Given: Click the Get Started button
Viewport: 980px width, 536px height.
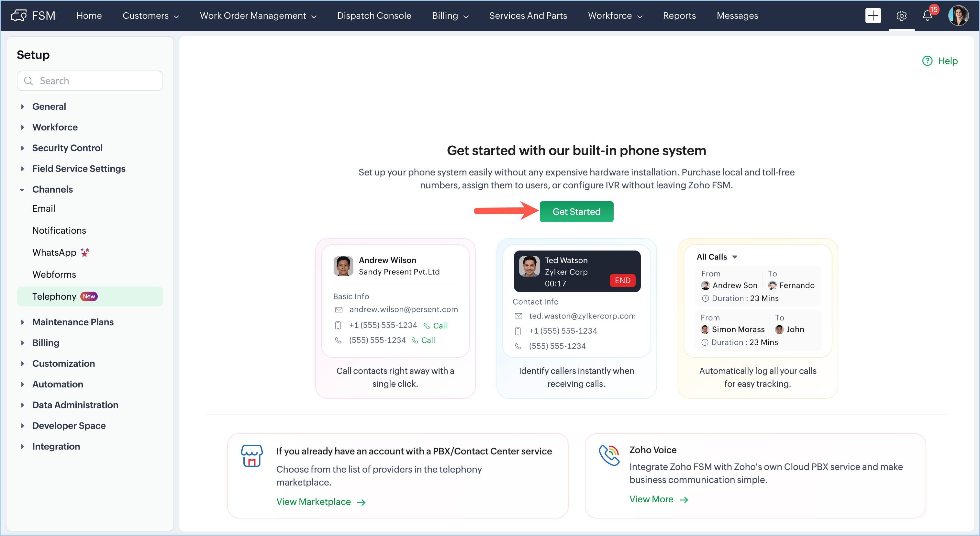Looking at the screenshot, I should point(576,211).
